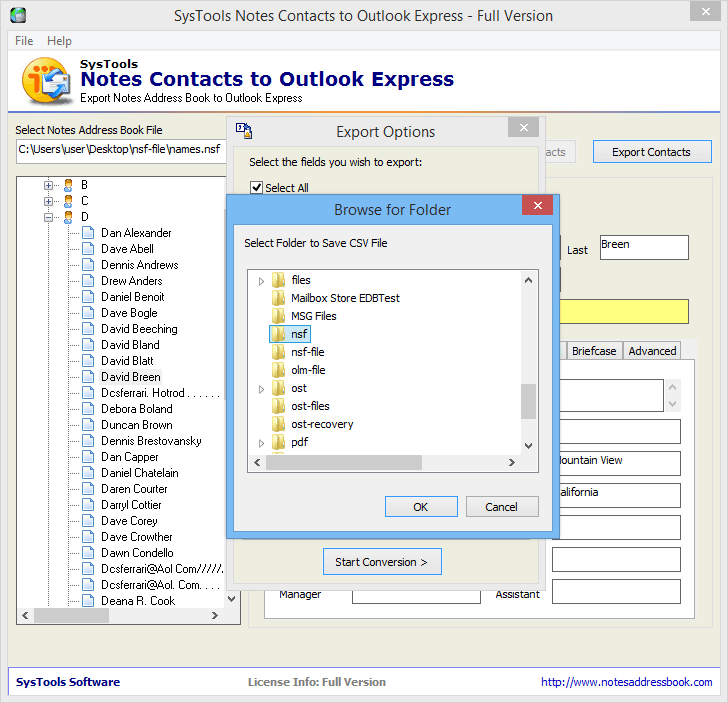Screen dimensions: 728x703
Task: Switch to the Advanced tab
Action: (x=652, y=351)
